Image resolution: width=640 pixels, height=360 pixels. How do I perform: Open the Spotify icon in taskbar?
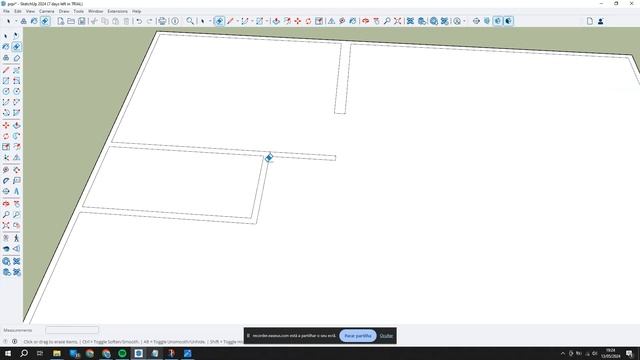pos(122,353)
